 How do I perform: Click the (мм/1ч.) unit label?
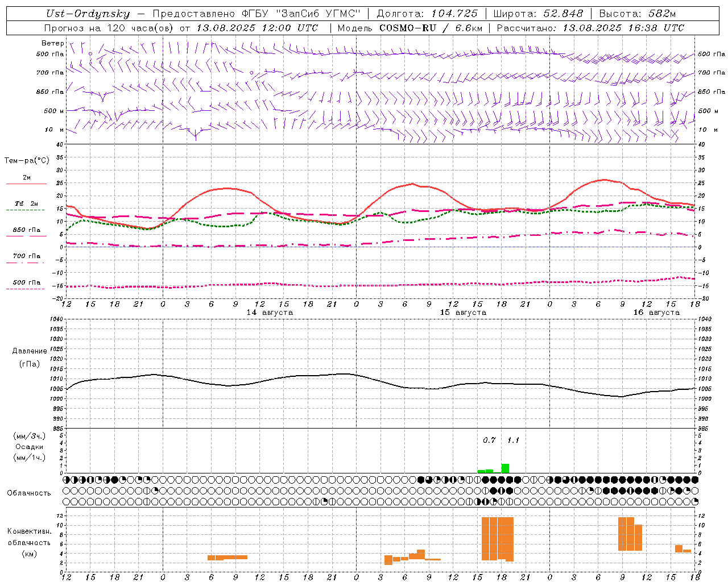point(30,458)
